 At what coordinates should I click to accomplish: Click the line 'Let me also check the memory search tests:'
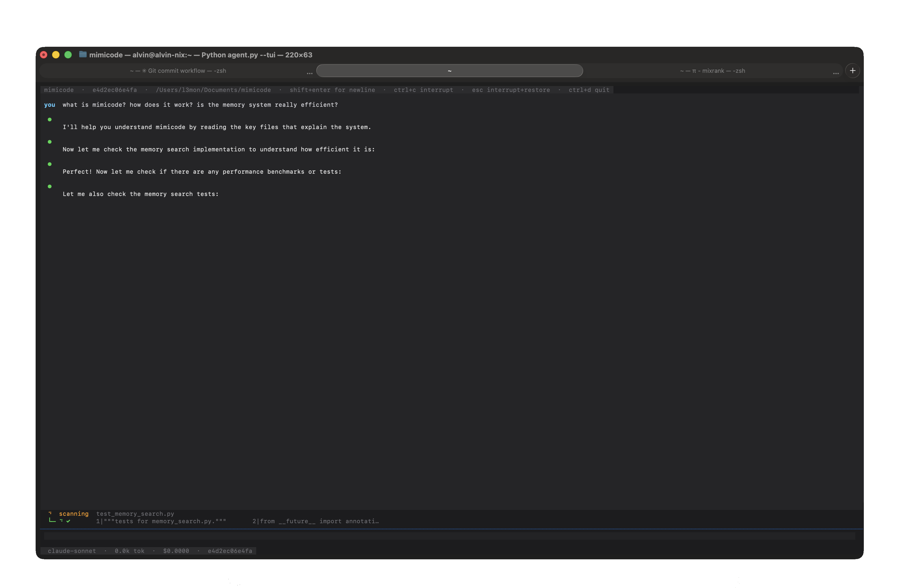[141, 194]
